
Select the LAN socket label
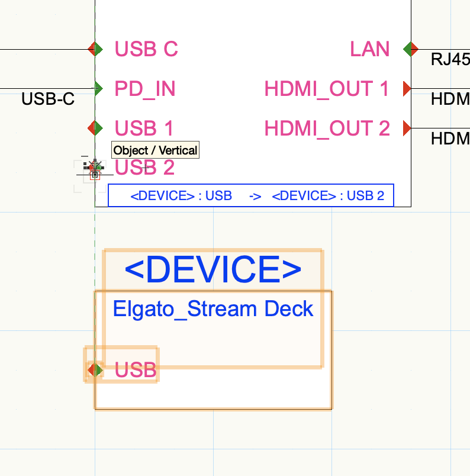[x=370, y=49]
